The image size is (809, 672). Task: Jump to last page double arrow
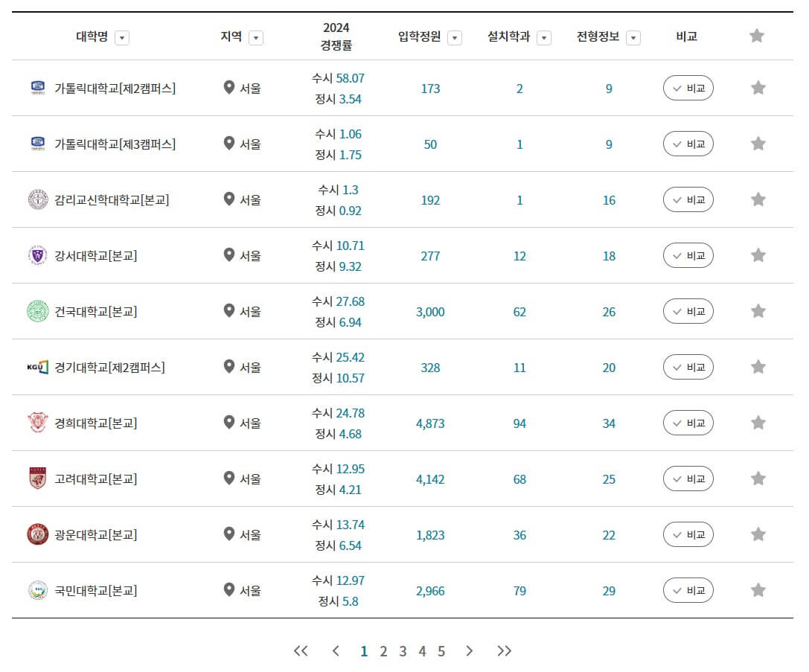coord(504,651)
